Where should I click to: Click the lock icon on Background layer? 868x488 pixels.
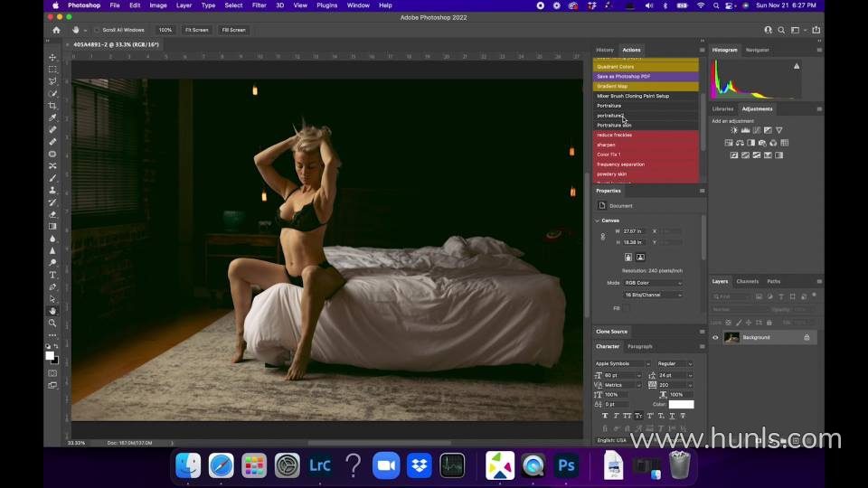pyautogui.click(x=807, y=337)
